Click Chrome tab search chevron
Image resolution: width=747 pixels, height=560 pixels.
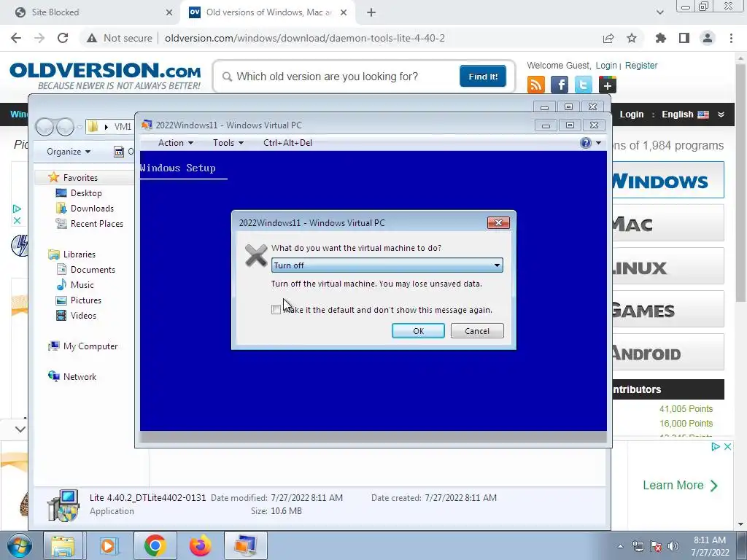659,13
